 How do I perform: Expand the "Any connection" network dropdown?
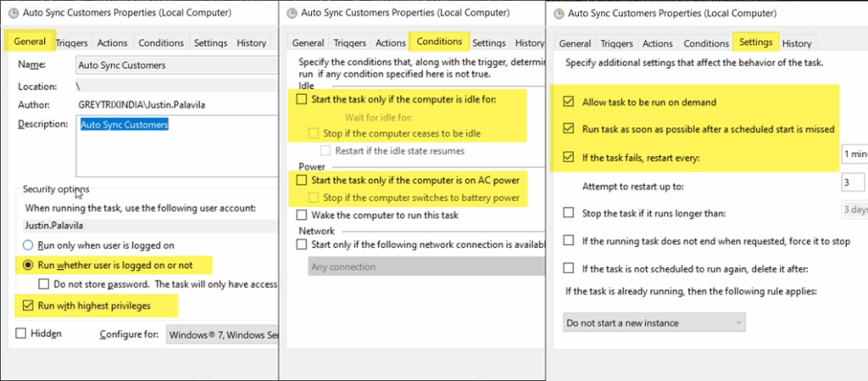[424, 266]
